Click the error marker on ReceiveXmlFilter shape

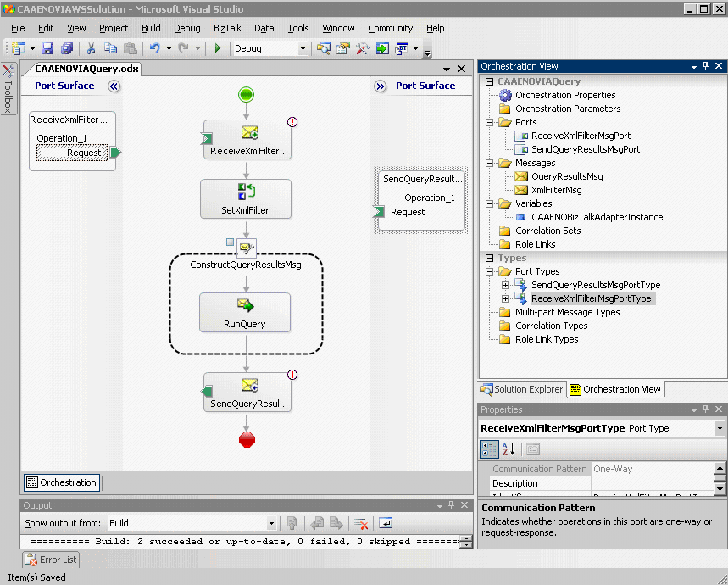pos(292,122)
